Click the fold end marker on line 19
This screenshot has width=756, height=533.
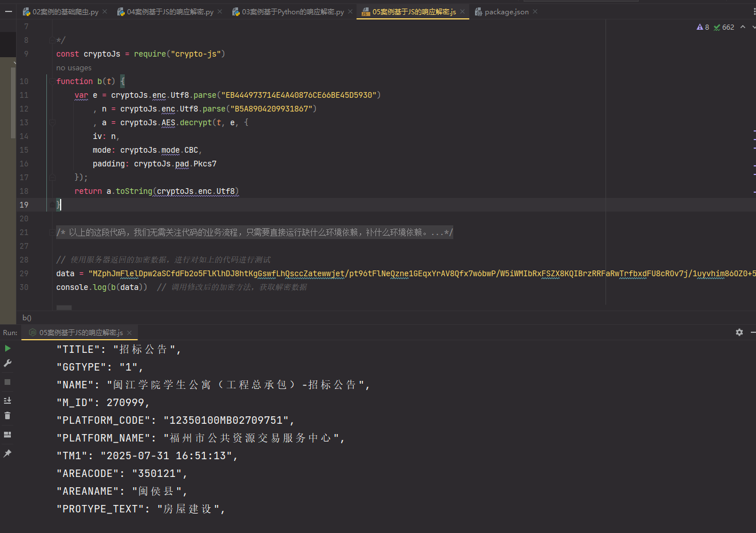(x=52, y=205)
